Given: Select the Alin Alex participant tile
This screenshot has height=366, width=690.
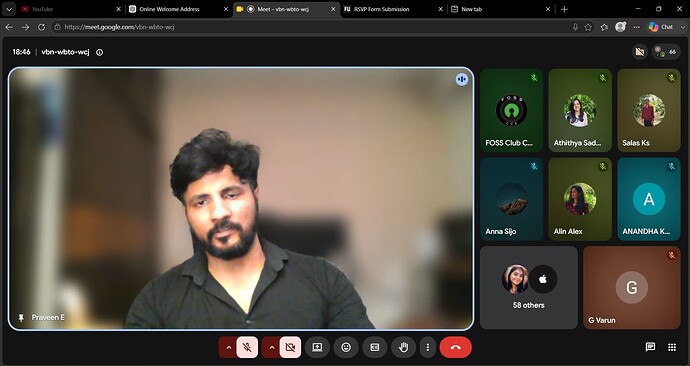Looking at the screenshot, I should [x=580, y=199].
